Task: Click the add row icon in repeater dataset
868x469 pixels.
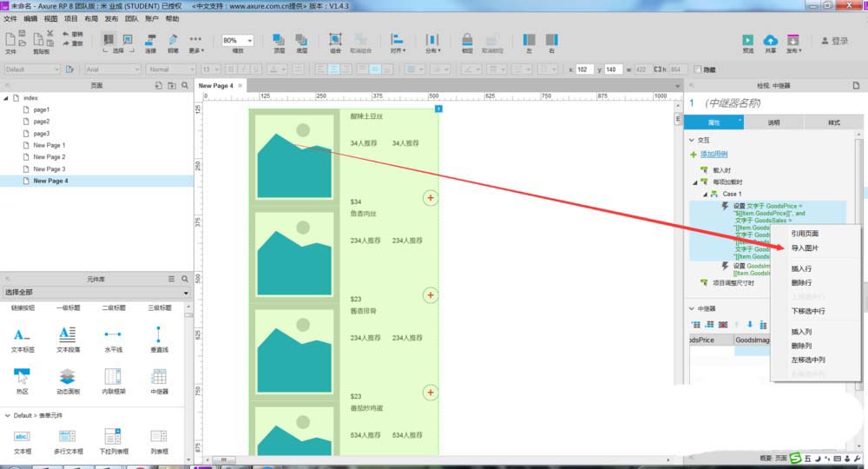Action: [x=696, y=325]
